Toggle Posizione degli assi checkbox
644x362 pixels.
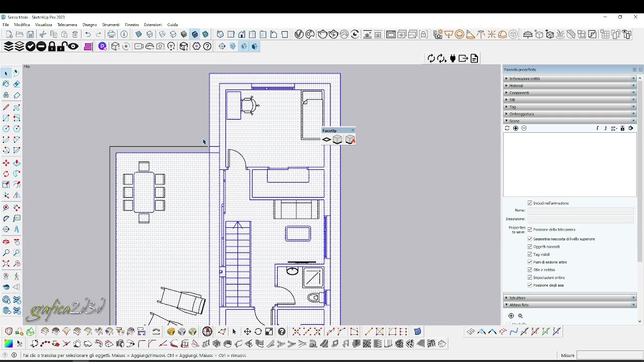tap(530, 285)
